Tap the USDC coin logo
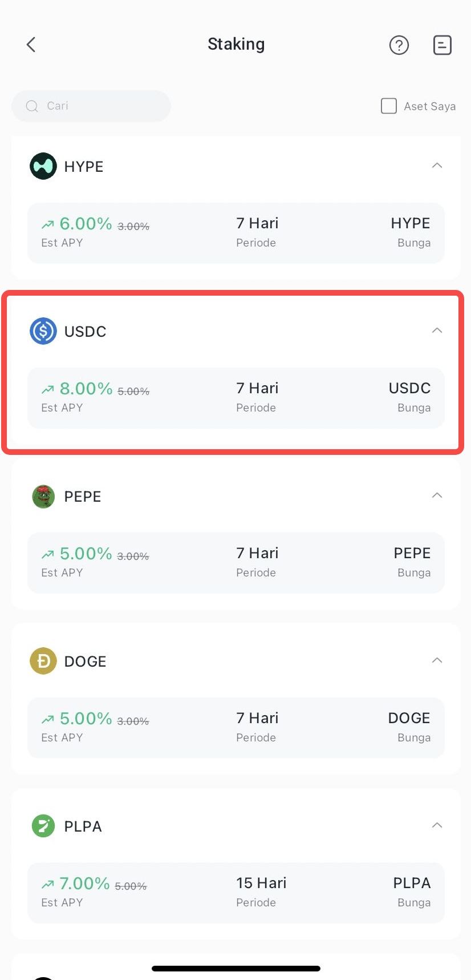Viewport: 471px width, 980px height. click(x=43, y=331)
